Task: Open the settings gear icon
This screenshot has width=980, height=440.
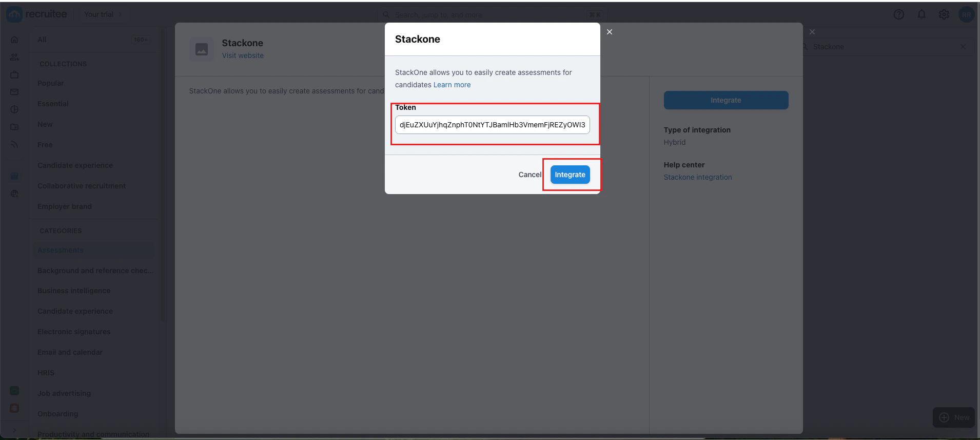Action: pos(944,14)
